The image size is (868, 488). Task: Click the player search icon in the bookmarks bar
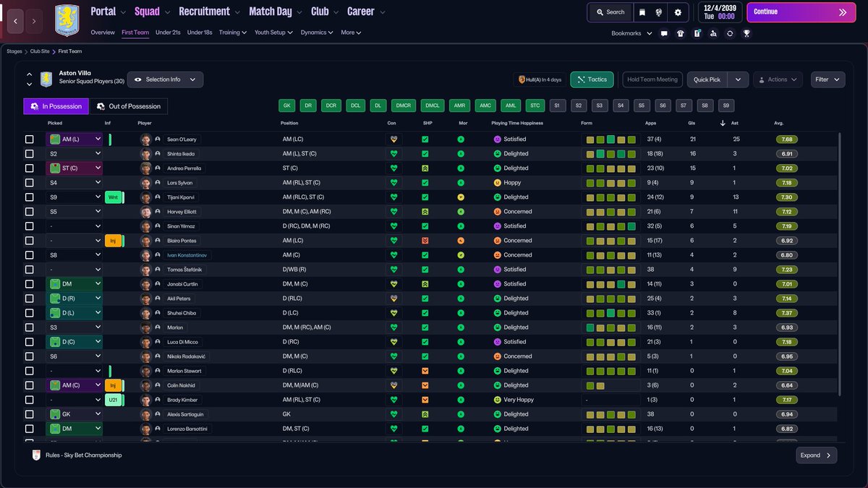point(713,33)
